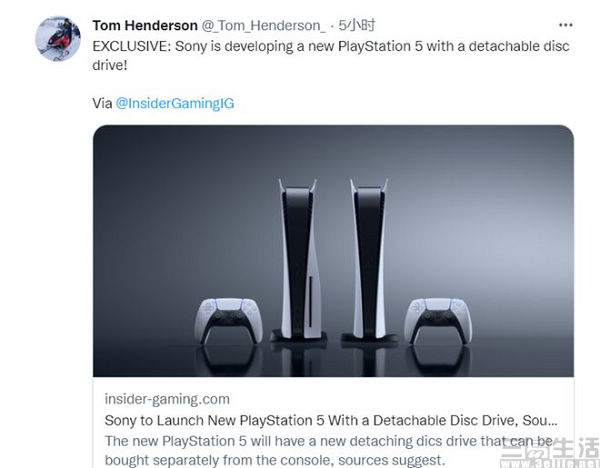The height and width of the screenshot is (468, 600).
Task: Open the tweet's 5小时 timestamp
Action: [x=357, y=25]
